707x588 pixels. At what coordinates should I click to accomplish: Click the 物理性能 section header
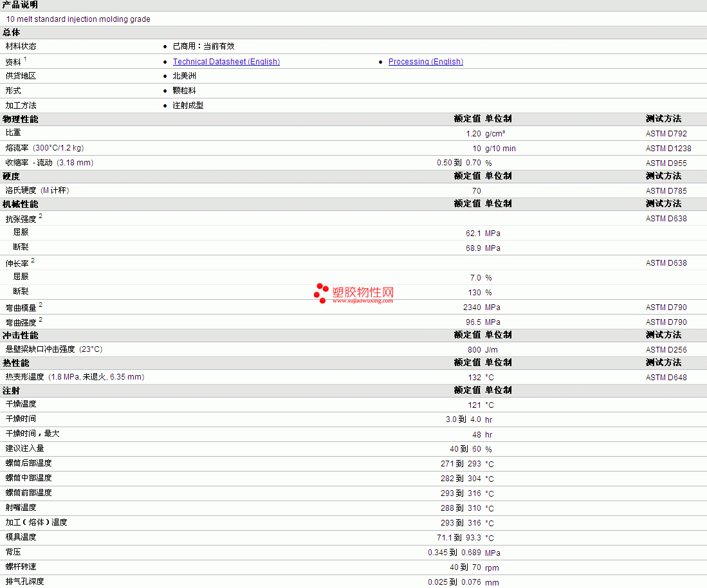click(x=21, y=119)
